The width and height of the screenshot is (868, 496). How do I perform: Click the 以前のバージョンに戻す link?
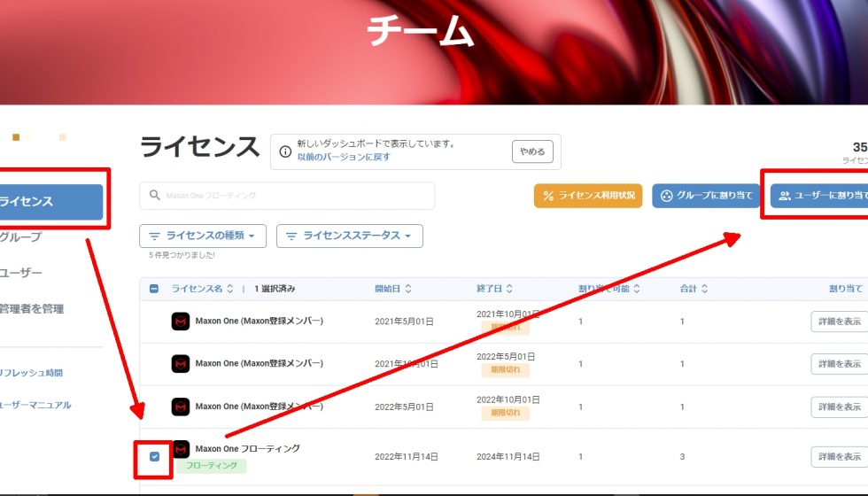tap(344, 158)
